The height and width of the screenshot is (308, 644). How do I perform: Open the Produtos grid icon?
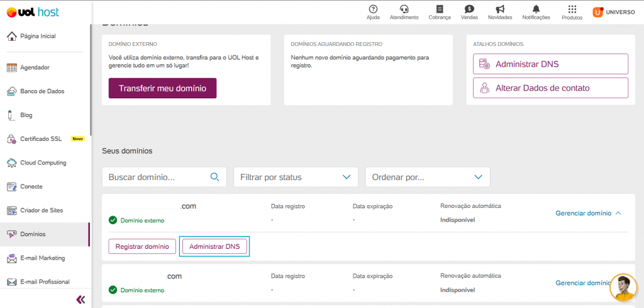pos(572,9)
